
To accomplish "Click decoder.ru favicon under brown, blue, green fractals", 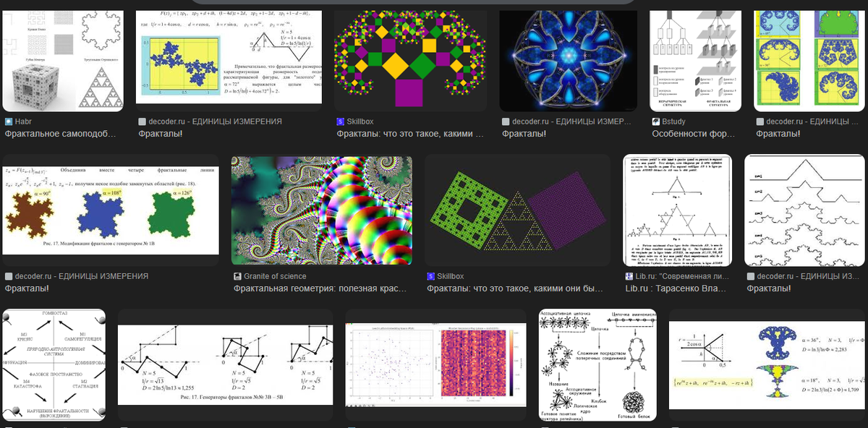I will [9, 276].
